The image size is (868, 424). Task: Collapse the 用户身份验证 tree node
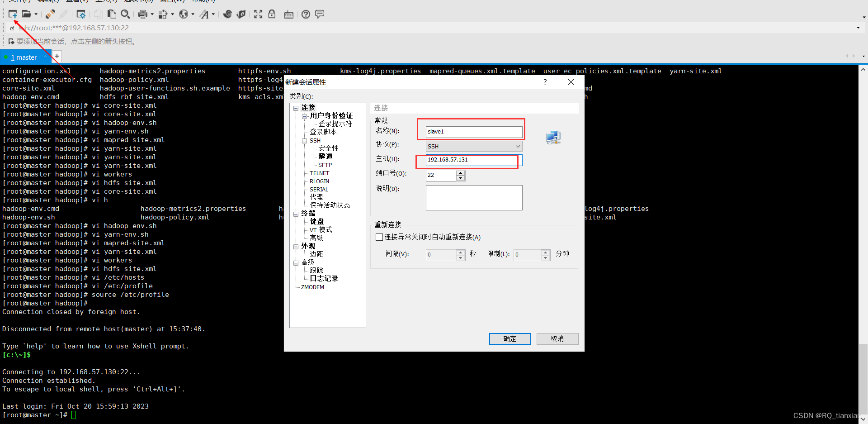click(304, 116)
